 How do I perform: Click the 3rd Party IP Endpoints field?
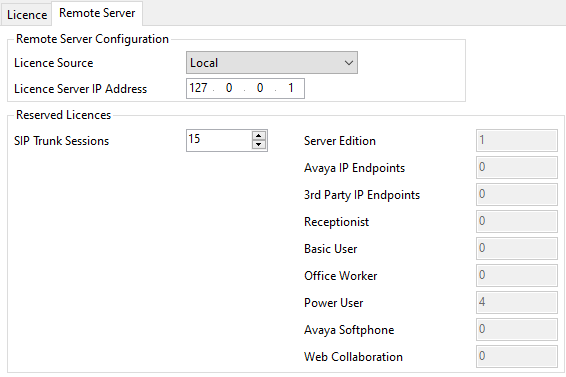pyautogui.click(x=517, y=194)
